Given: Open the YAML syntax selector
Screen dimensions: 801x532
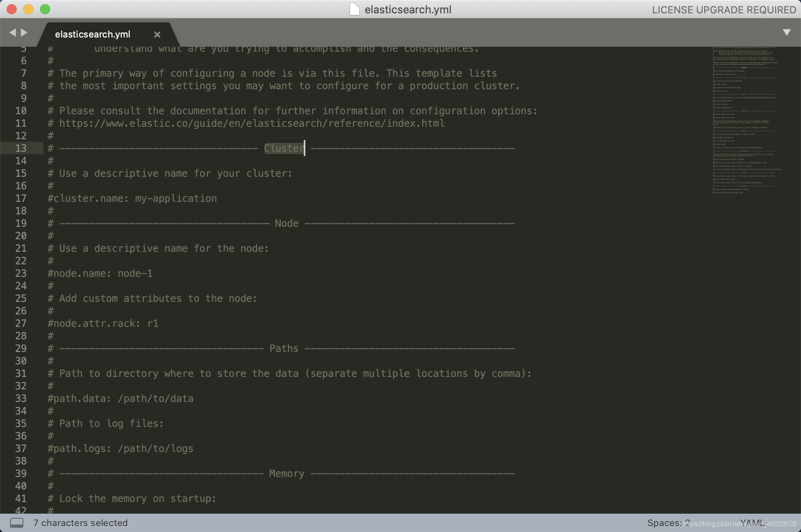Looking at the screenshot, I should pyautogui.click(x=752, y=523).
